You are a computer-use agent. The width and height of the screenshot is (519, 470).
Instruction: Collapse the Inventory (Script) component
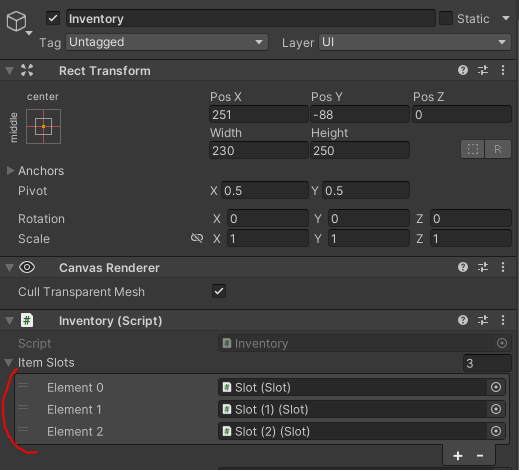point(9,321)
